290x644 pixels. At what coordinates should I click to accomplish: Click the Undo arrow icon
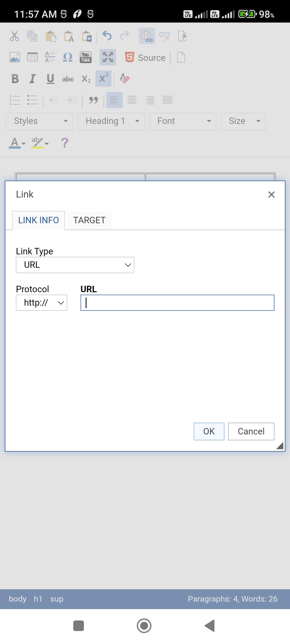click(x=107, y=36)
